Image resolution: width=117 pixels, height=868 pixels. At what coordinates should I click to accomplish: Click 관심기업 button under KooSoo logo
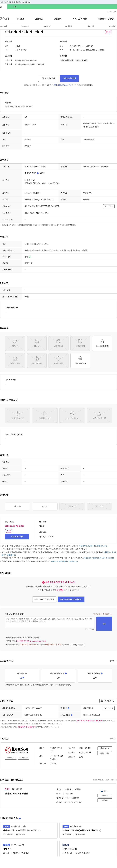pos(11,758)
